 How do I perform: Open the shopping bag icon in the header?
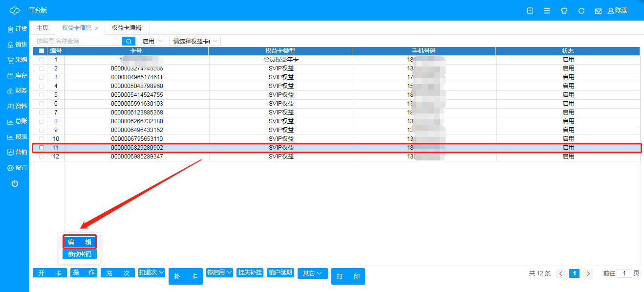pyautogui.click(x=530, y=10)
